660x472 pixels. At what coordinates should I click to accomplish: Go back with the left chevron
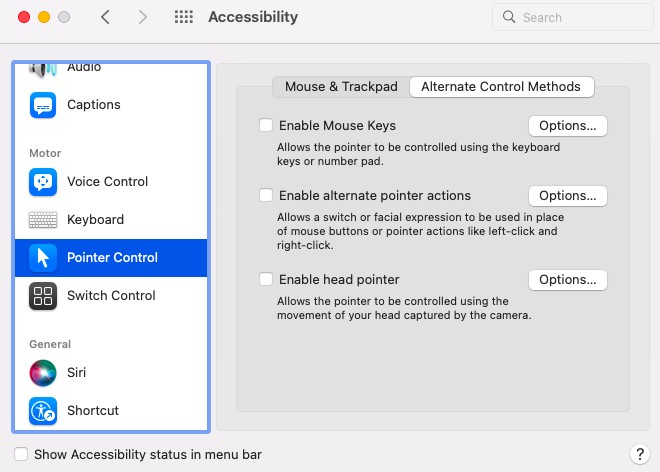[105, 17]
